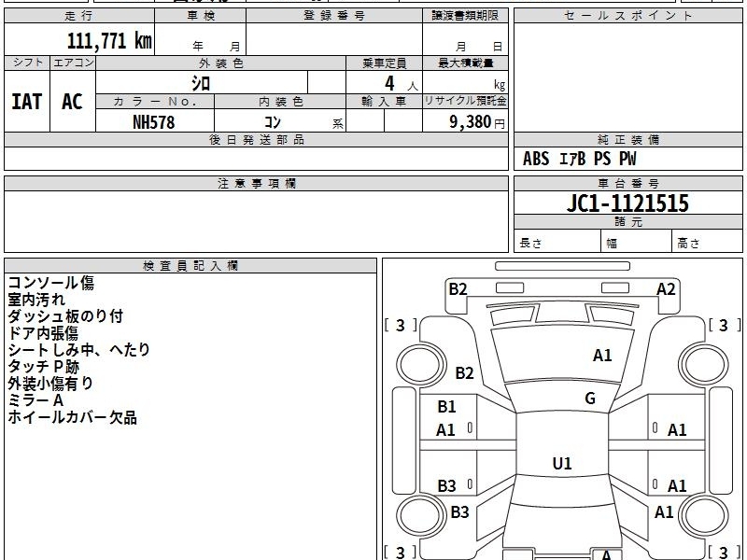
Task: Click the リサイクル預託金 header
Action: tap(465, 102)
